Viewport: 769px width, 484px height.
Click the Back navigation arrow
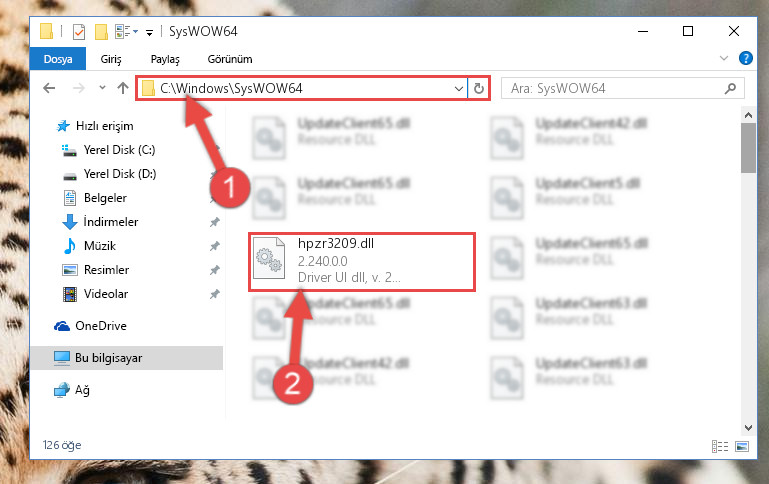pyautogui.click(x=49, y=88)
